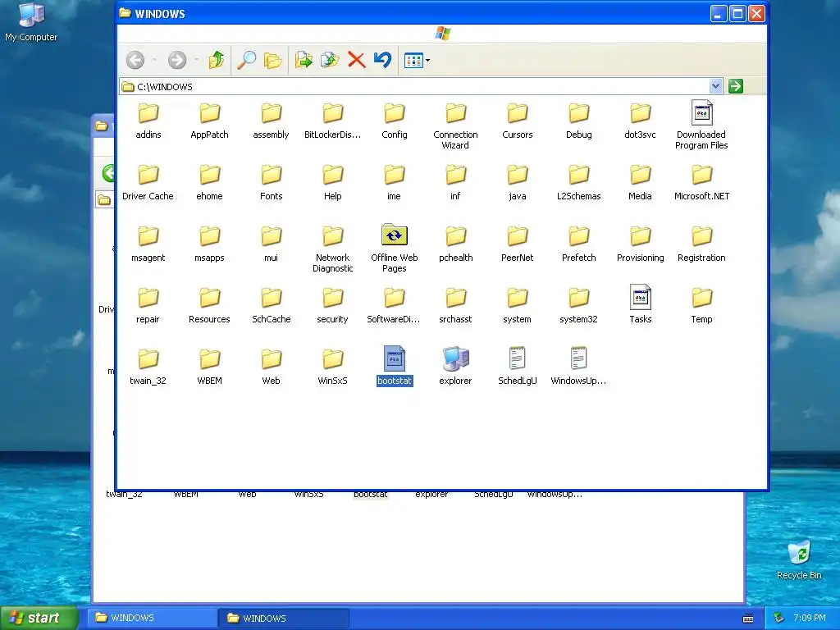Select the Config folder
This screenshot has height=630, width=840.
pos(395,121)
